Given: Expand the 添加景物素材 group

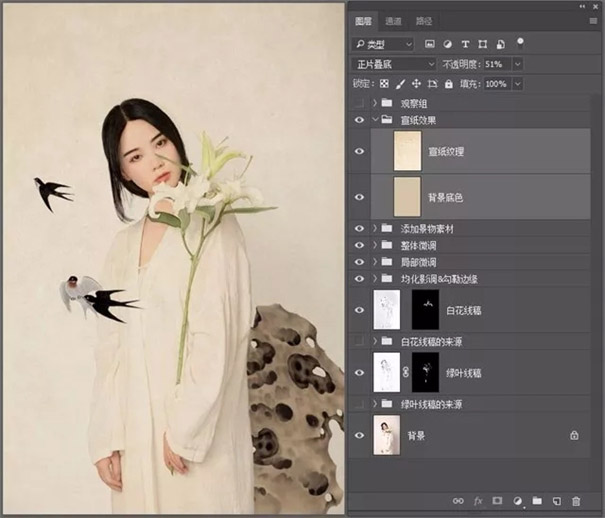Looking at the screenshot, I should pyautogui.click(x=375, y=228).
